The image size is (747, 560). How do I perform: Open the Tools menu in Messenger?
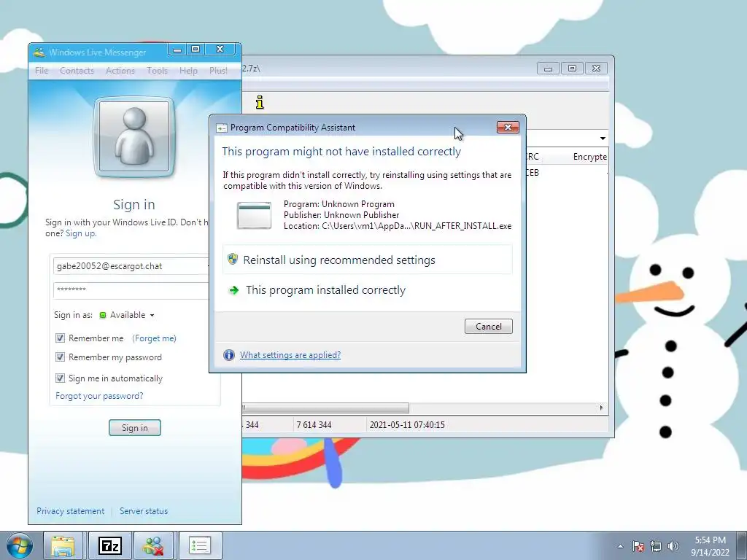[x=158, y=71]
